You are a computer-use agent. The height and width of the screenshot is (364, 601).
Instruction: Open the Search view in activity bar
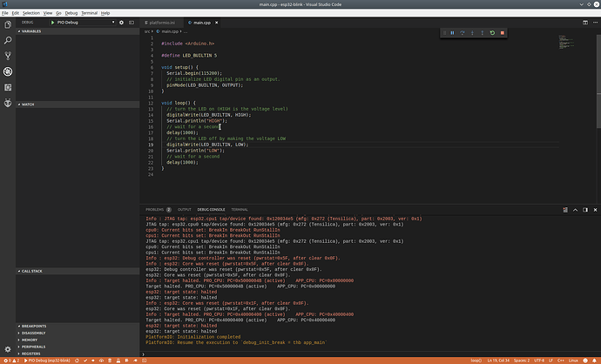click(8, 40)
